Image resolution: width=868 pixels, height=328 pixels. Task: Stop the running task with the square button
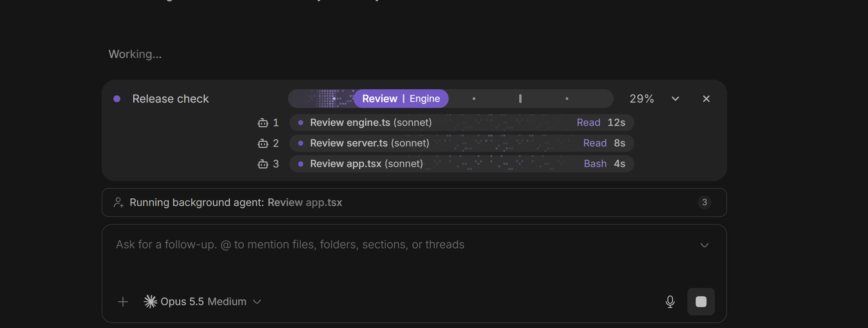(x=701, y=302)
